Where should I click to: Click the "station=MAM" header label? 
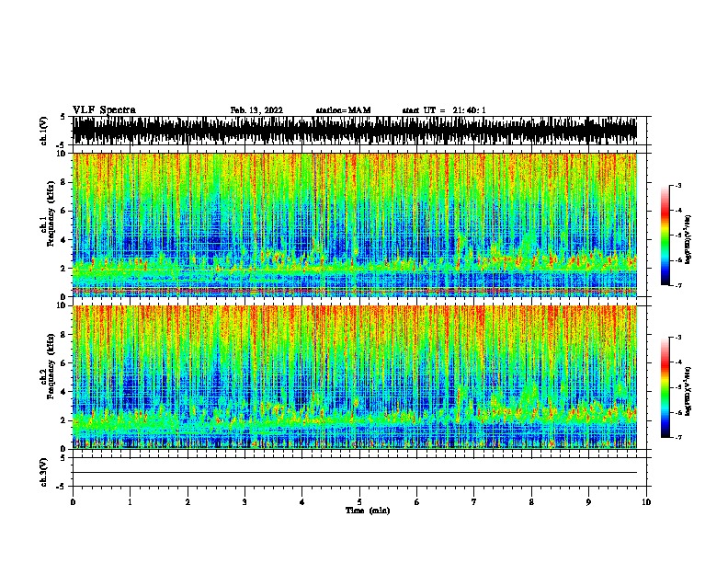[x=343, y=110]
